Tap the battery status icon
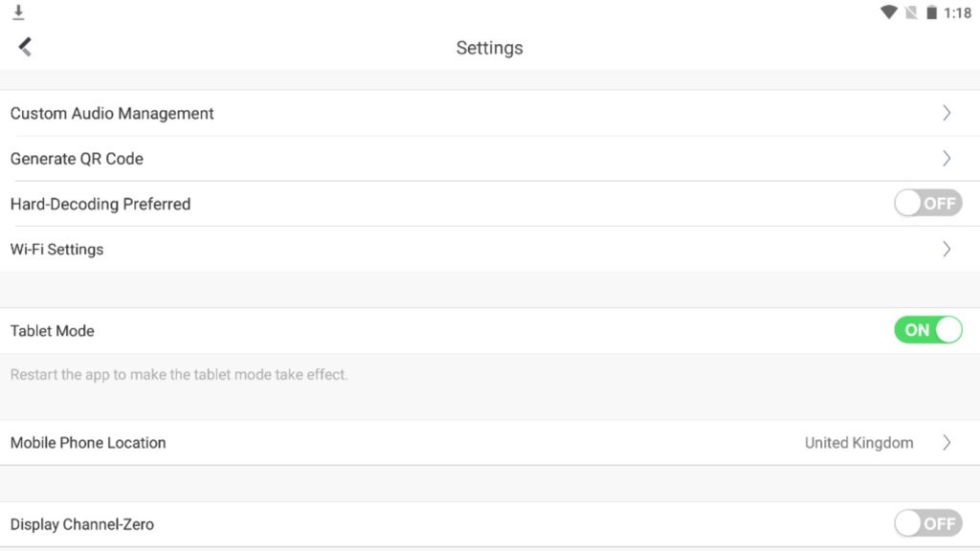The image size is (980, 551). [931, 12]
